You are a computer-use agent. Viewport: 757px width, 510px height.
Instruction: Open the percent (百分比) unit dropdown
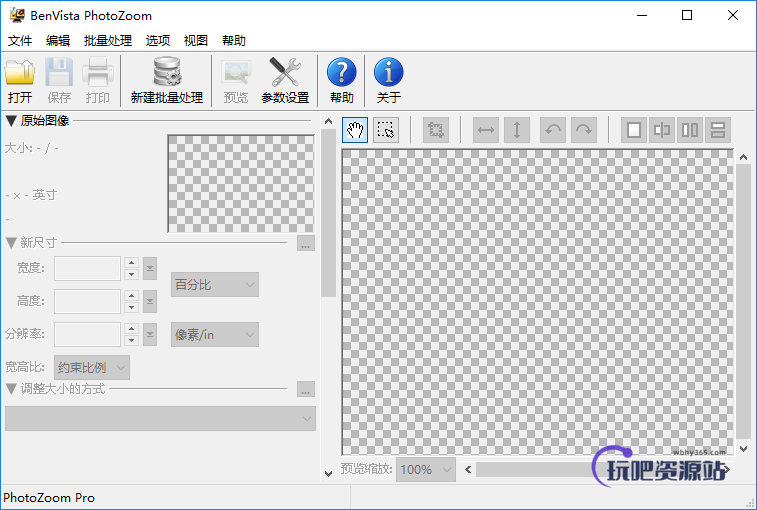pos(215,284)
